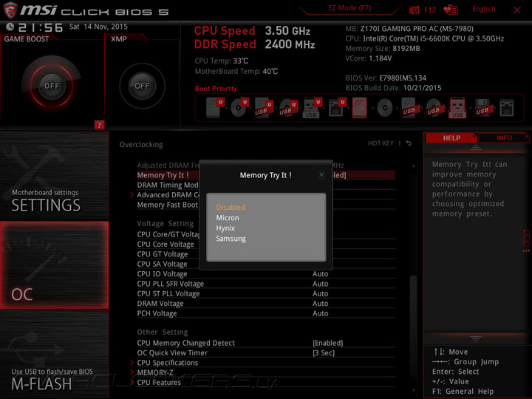This screenshot has width=532, height=399.
Task: Select the CPU GT Voltage row
Action: click(x=266, y=254)
